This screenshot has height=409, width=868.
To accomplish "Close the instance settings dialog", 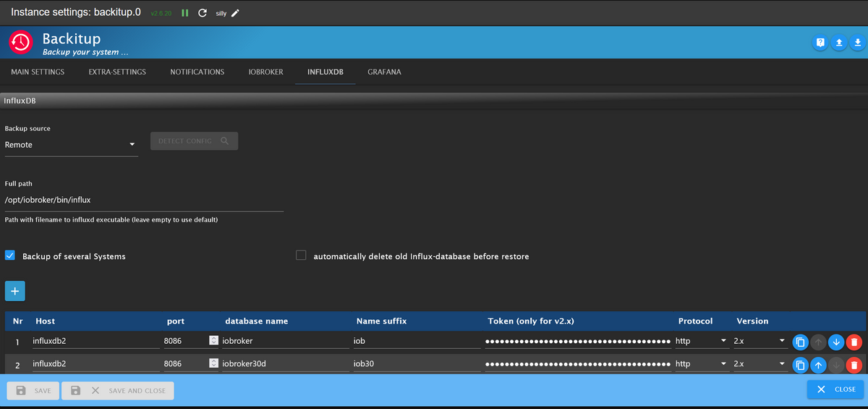I will (x=835, y=389).
